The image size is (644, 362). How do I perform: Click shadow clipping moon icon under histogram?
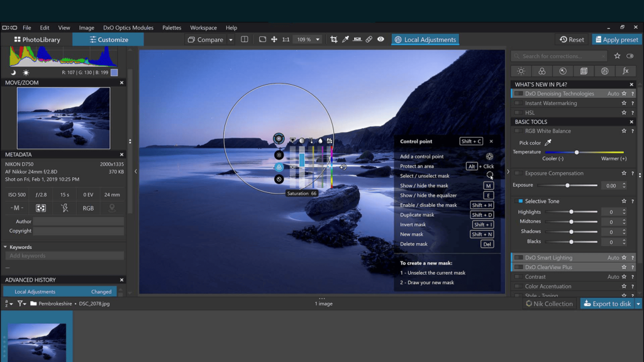coord(13,73)
